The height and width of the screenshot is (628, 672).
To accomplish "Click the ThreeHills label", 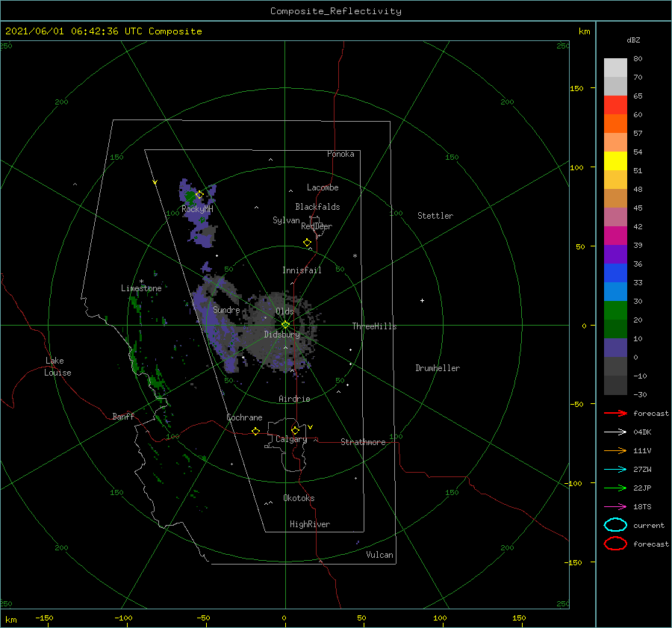I will pos(375,326).
